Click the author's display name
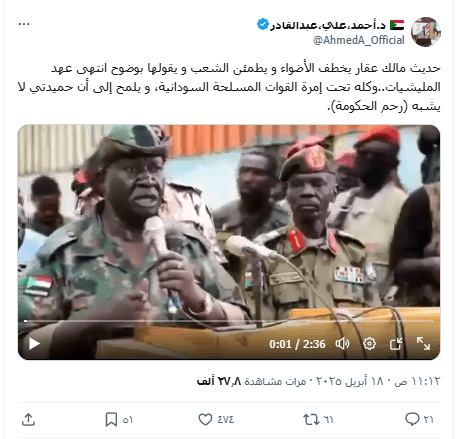466x439 pixels. pos(328,25)
